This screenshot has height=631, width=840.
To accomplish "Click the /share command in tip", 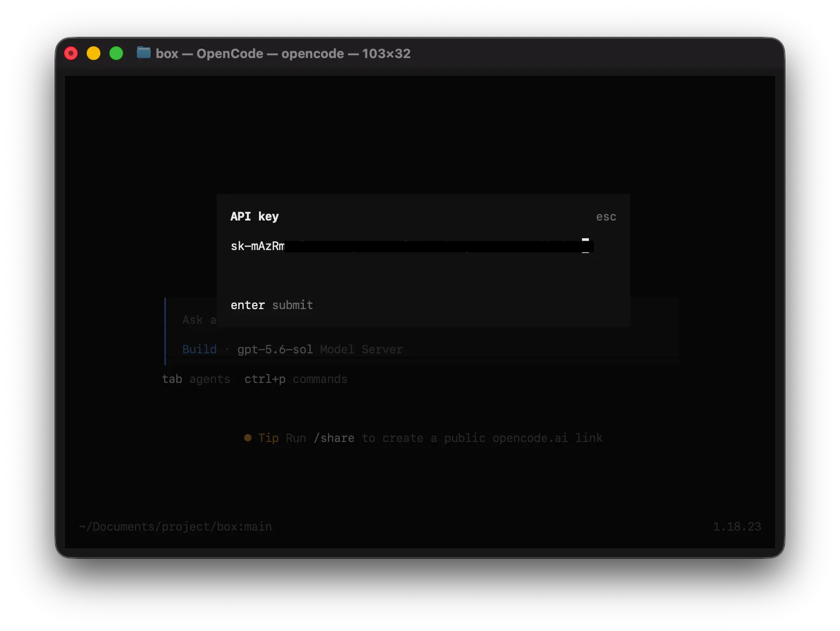I will [334, 438].
